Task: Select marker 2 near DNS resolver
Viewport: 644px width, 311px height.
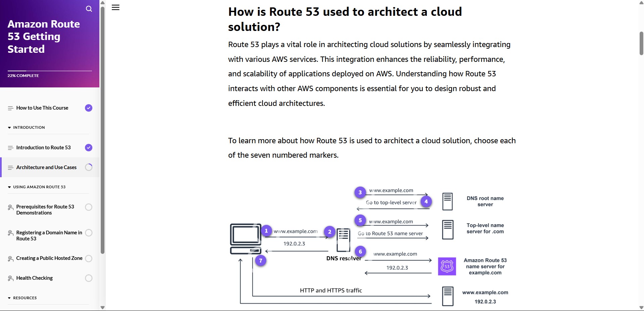Action: click(x=330, y=232)
